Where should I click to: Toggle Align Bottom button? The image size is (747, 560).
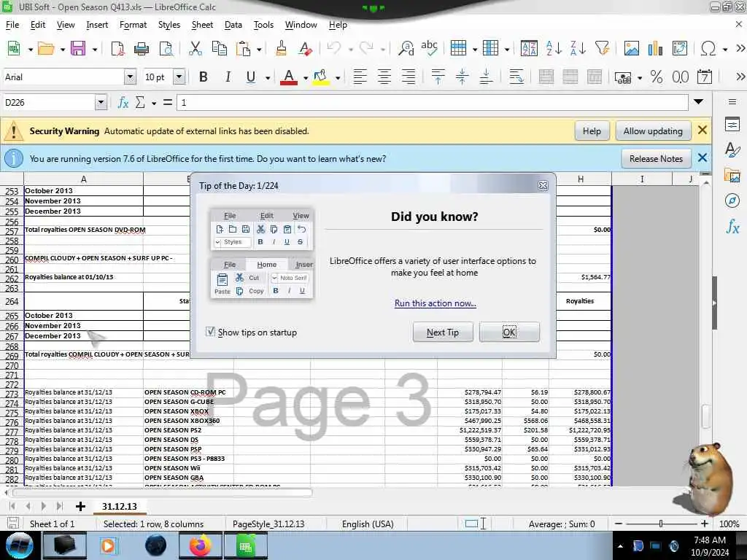coord(486,77)
